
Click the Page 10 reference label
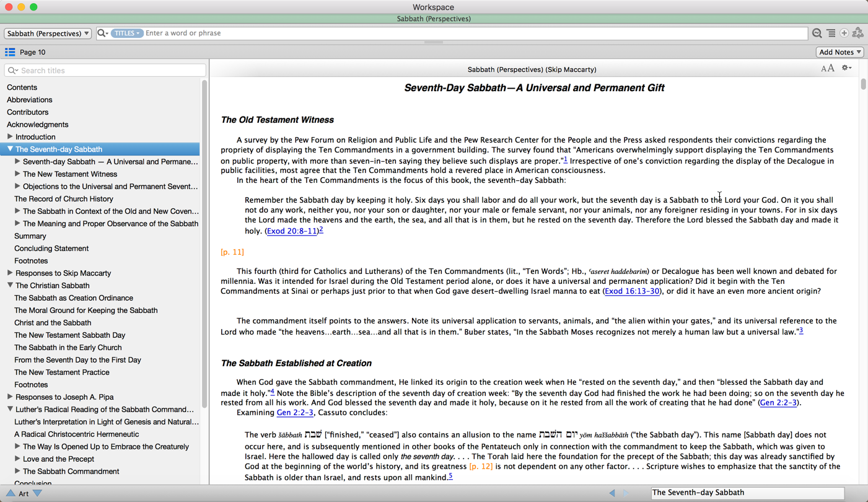(x=33, y=52)
